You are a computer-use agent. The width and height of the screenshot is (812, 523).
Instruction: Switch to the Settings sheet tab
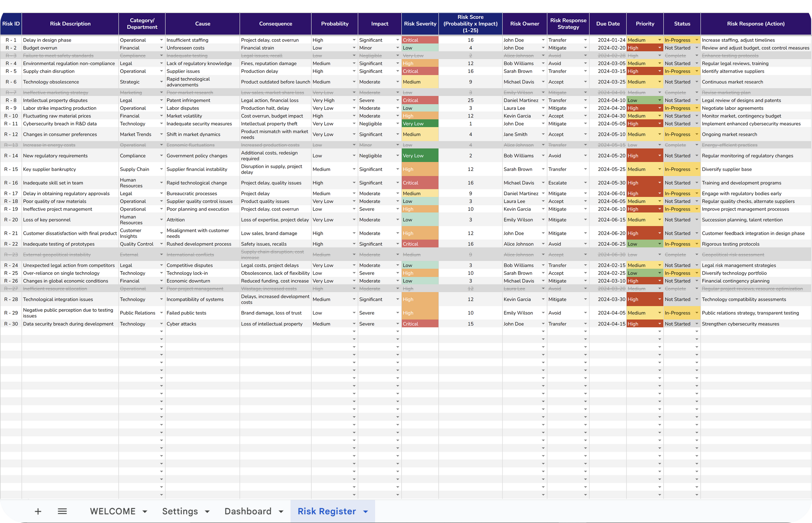(x=180, y=511)
